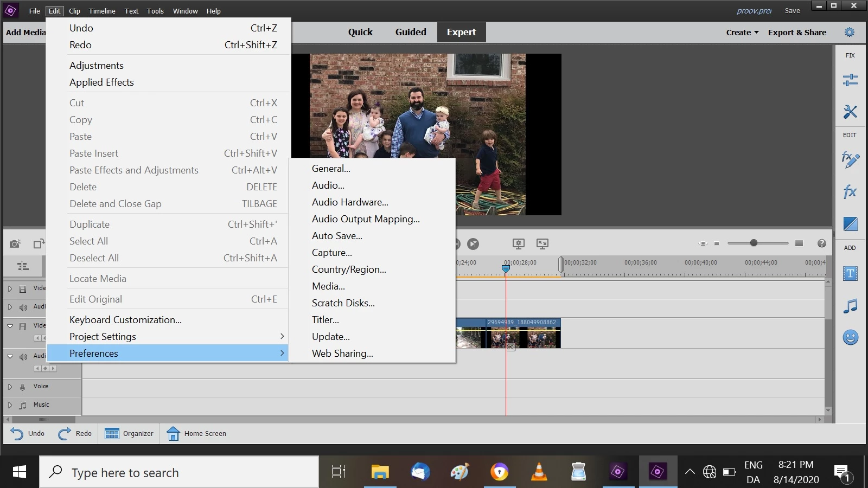Click fit to visible timeline icon
Image resolution: width=868 pixels, height=488 pixels.
click(703, 243)
